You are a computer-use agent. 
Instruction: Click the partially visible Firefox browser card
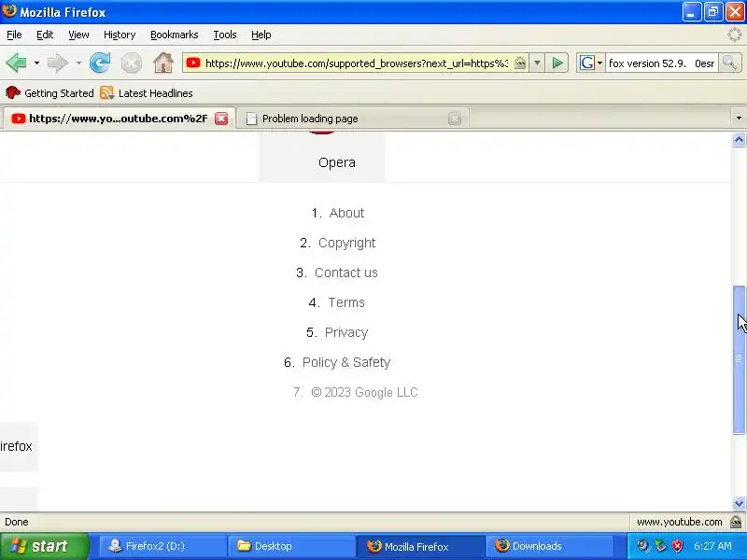point(19,447)
